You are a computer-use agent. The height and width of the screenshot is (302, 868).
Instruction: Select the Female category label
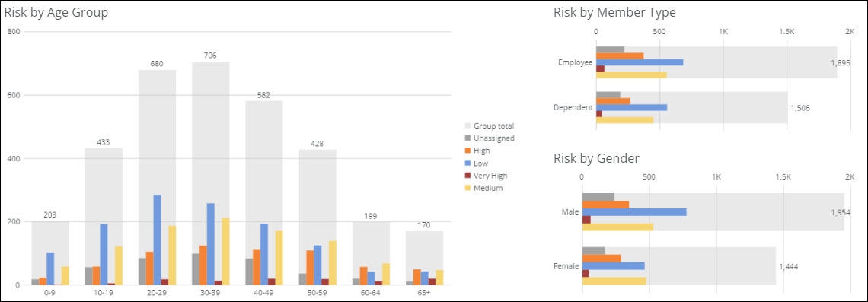[566, 266]
